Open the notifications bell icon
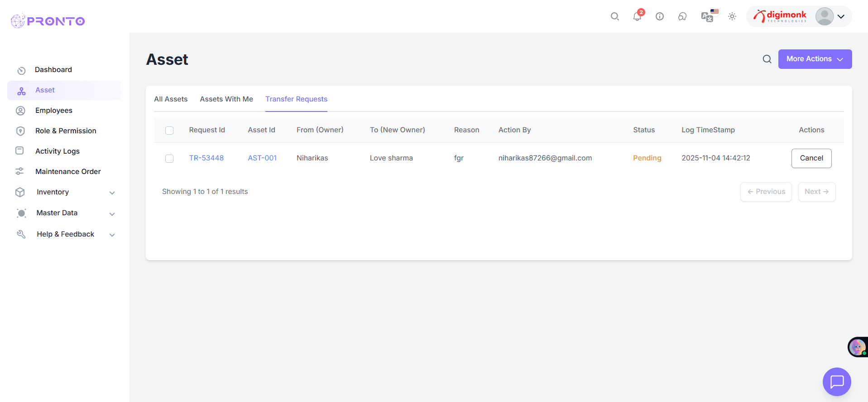868x402 pixels. 637,17
